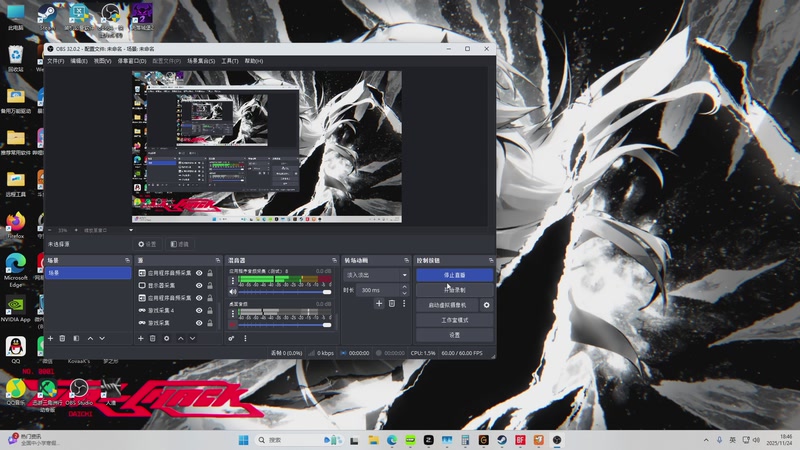Image resolution: width=800 pixels, height=450 pixels.
Task: Move source up in Sources toolbar
Action: pyautogui.click(x=181, y=338)
